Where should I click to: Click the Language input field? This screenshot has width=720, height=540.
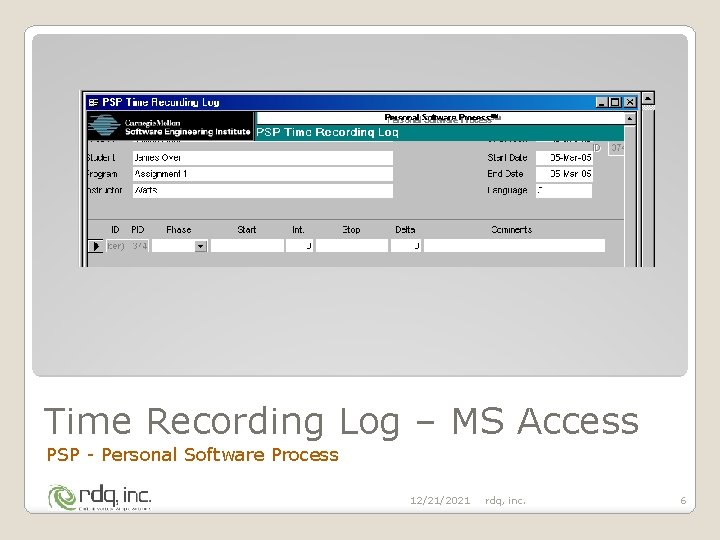pyautogui.click(x=564, y=191)
